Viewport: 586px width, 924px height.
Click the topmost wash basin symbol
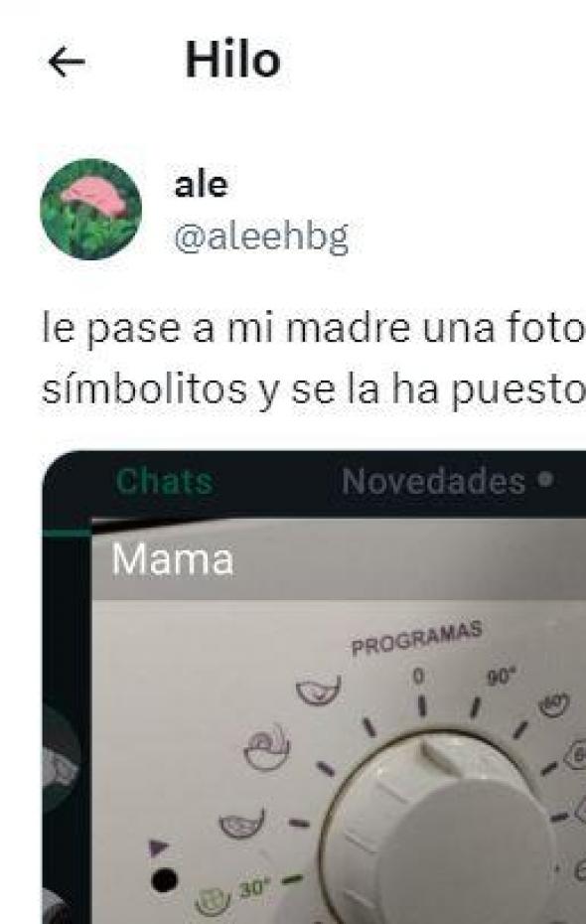pos(319,691)
